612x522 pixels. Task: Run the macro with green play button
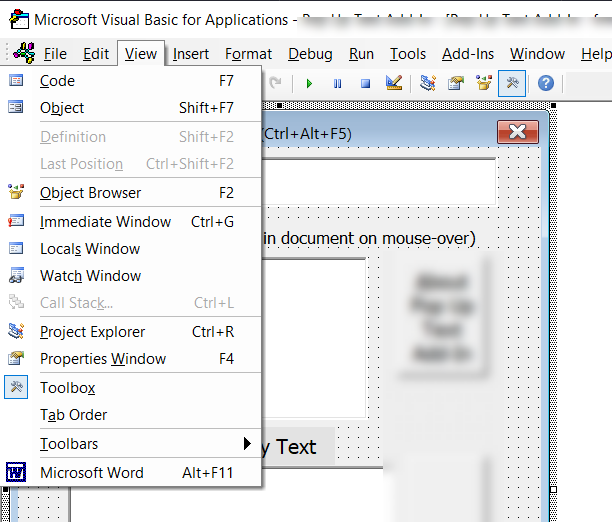pyautogui.click(x=309, y=84)
